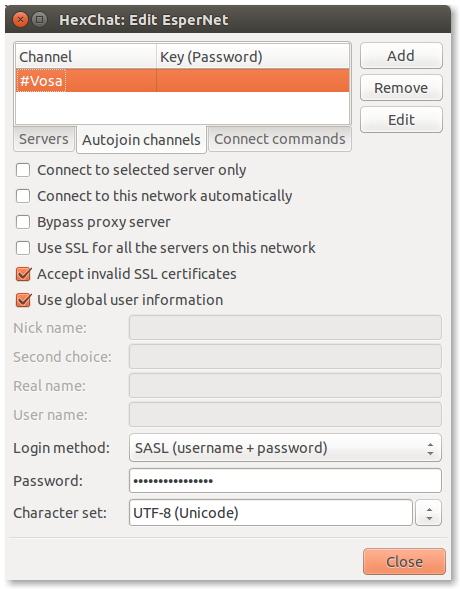This screenshot has height=589, width=460.
Task: Click the Add channel button
Action: pos(401,56)
